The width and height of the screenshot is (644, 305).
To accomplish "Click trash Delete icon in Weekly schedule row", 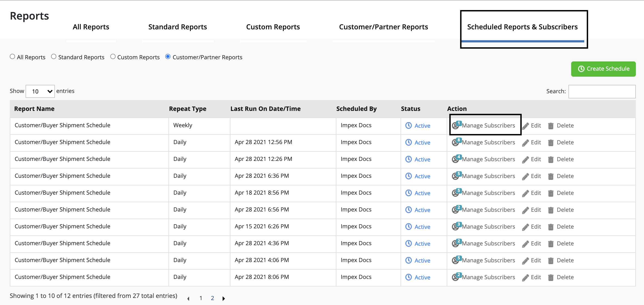I will 551,126.
